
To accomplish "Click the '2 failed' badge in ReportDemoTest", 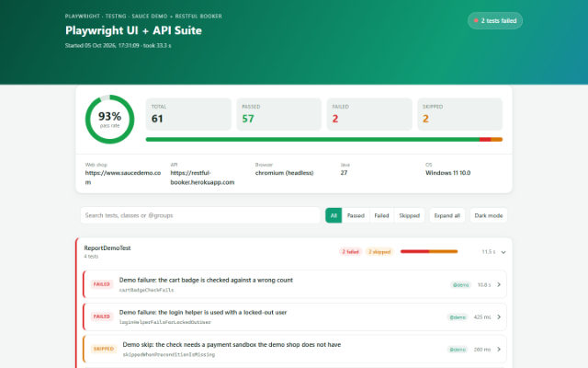I will [350, 251].
